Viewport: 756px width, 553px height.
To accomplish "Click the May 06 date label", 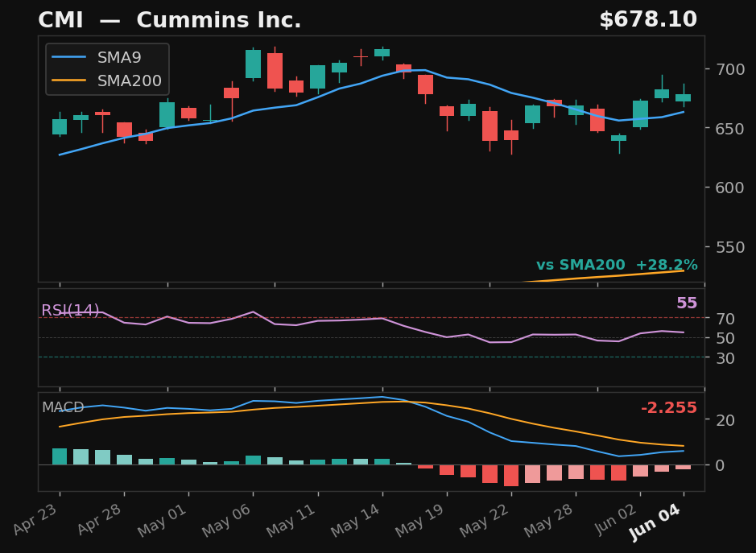I will tap(228, 521).
